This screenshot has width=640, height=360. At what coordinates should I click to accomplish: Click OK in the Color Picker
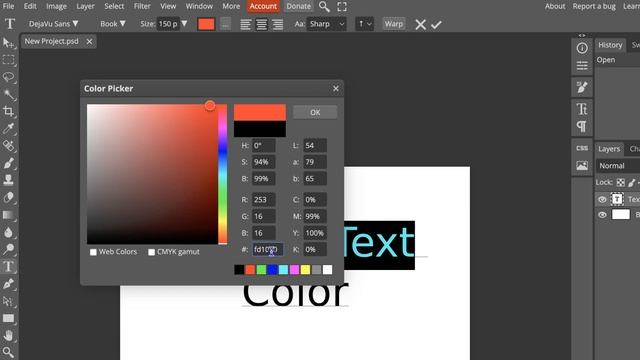315,112
